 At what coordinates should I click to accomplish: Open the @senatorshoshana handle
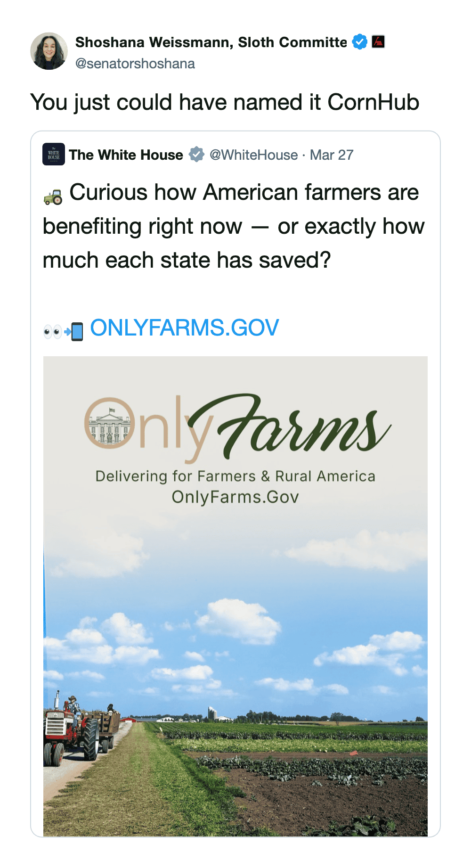[x=135, y=64]
